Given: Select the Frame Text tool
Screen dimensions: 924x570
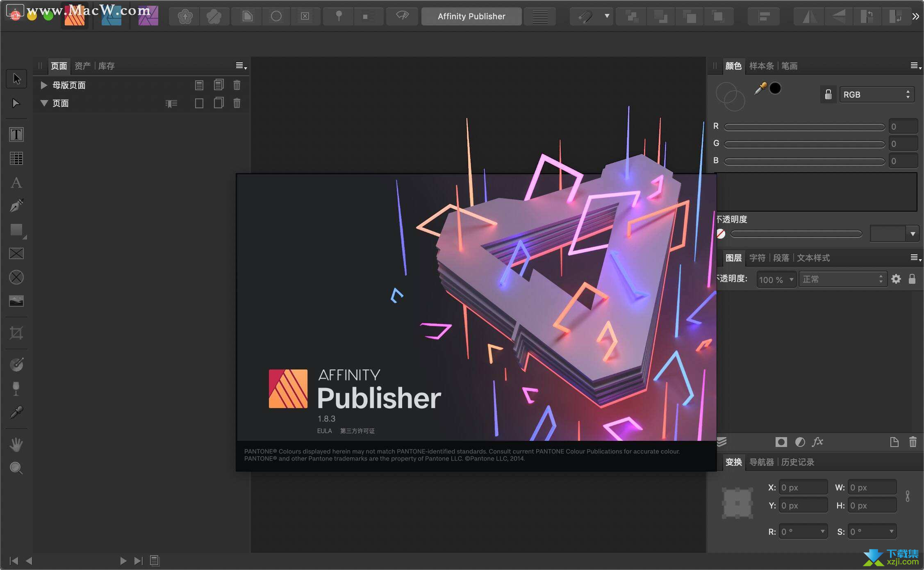Looking at the screenshot, I should coord(16,134).
